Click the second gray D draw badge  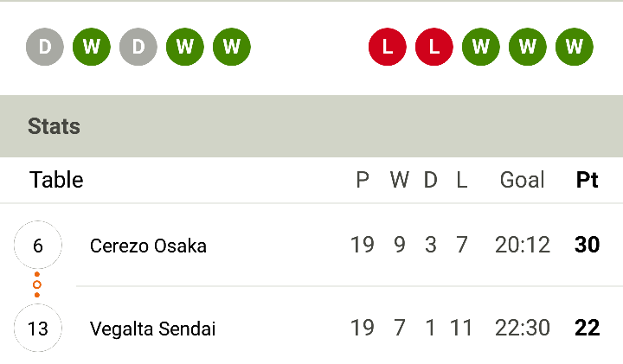(138, 47)
